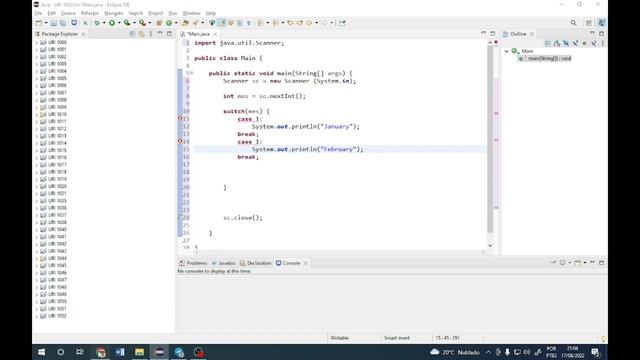
Task: Click the Save toolbar icon
Action: pyautogui.click(x=53, y=23)
